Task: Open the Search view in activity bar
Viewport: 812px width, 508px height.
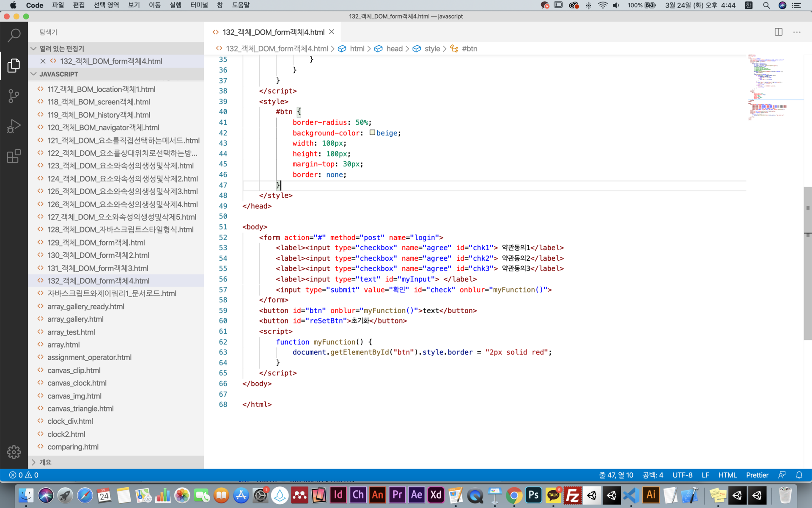Action: tap(14, 36)
